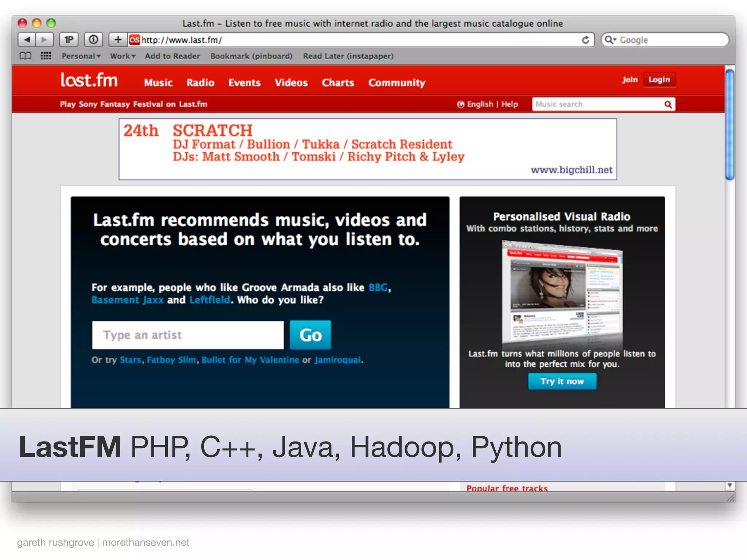Open the Videos navigation tab
The height and width of the screenshot is (560, 747).
point(291,83)
